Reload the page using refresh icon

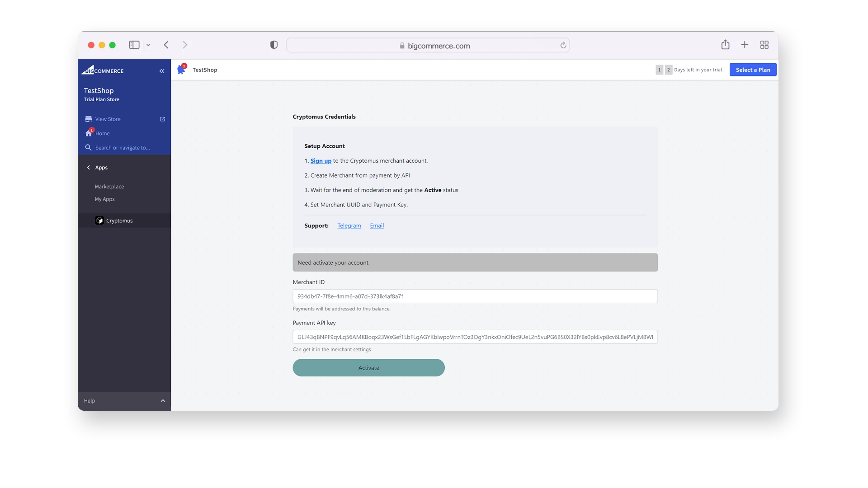pos(563,45)
